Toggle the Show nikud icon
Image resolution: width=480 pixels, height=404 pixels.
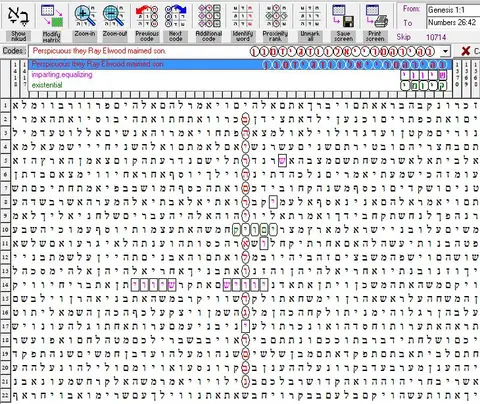(x=18, y=16)
